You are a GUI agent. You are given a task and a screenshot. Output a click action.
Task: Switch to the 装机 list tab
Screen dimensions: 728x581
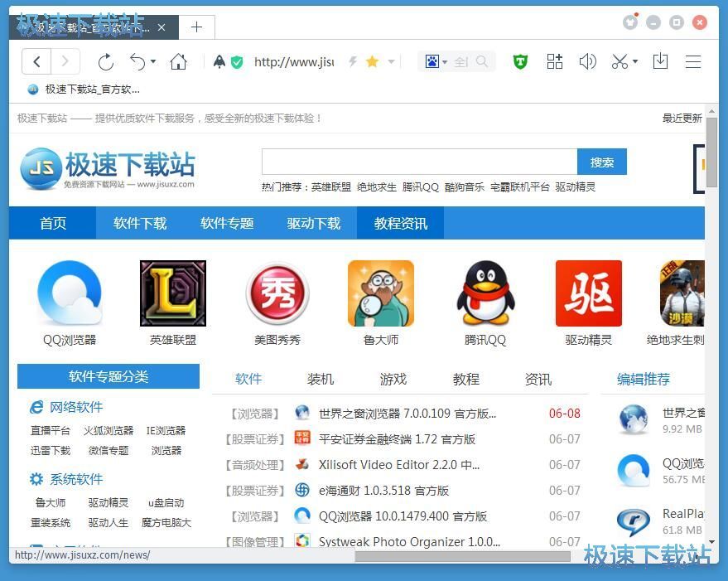tap(321, 380)
